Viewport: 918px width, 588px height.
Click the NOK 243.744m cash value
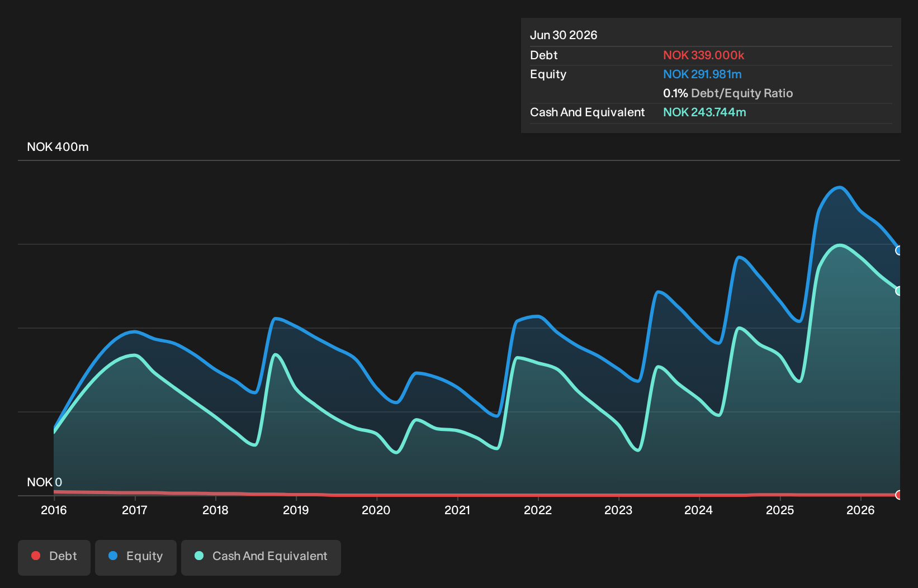coord(704,112)
